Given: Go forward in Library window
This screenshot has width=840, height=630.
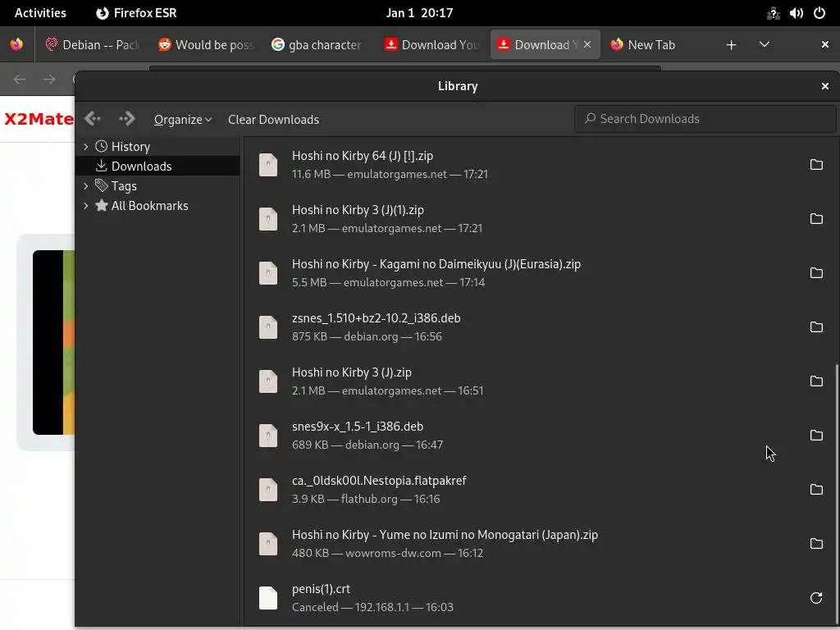Looking at the screenshot, I should (x=127, y=118).
